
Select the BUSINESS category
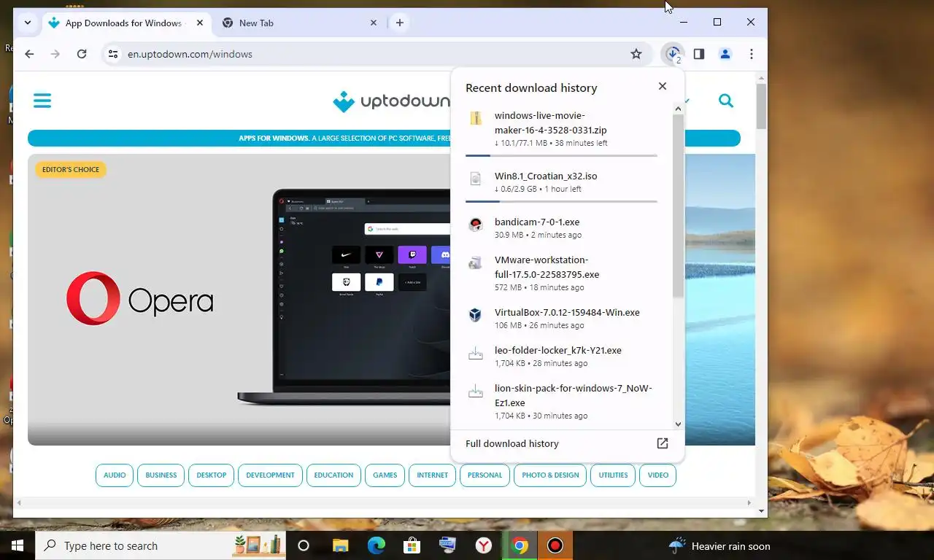[161, 475]
